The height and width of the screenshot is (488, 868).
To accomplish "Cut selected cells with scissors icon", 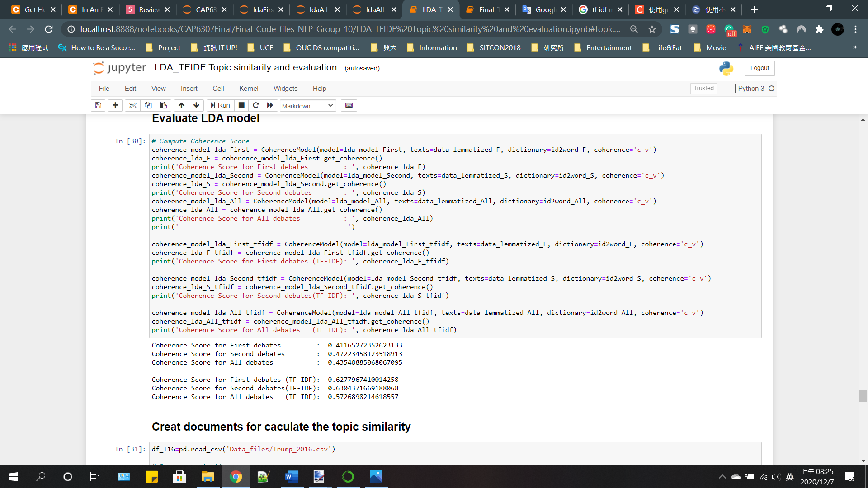I will point(132,105).
